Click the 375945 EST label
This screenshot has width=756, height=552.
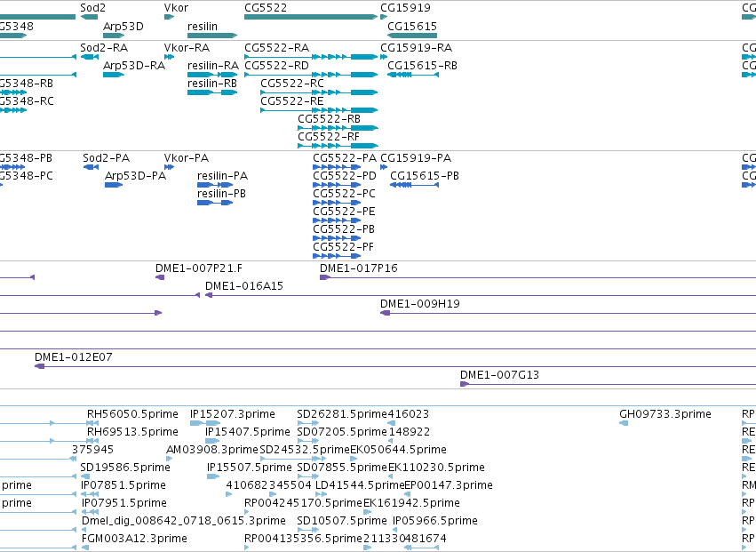pos(92,450)
